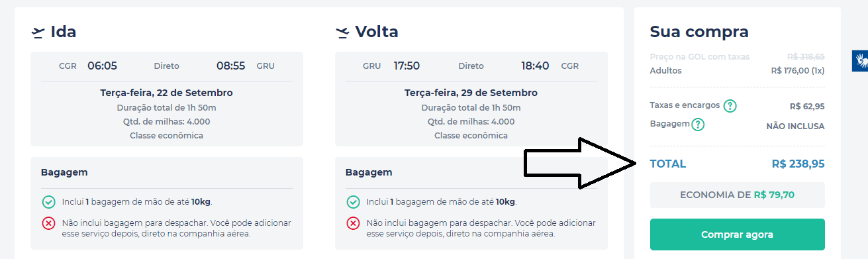Click the struck-through GOL price R$ 318,65
Screen dimensions: 868x259
806,57
